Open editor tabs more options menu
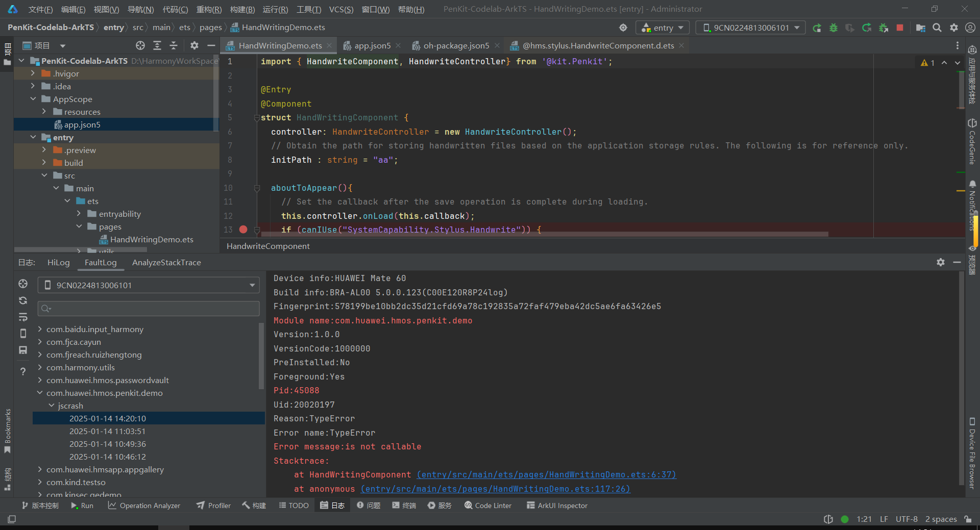980x530 pixels. [x=958, y=45]
